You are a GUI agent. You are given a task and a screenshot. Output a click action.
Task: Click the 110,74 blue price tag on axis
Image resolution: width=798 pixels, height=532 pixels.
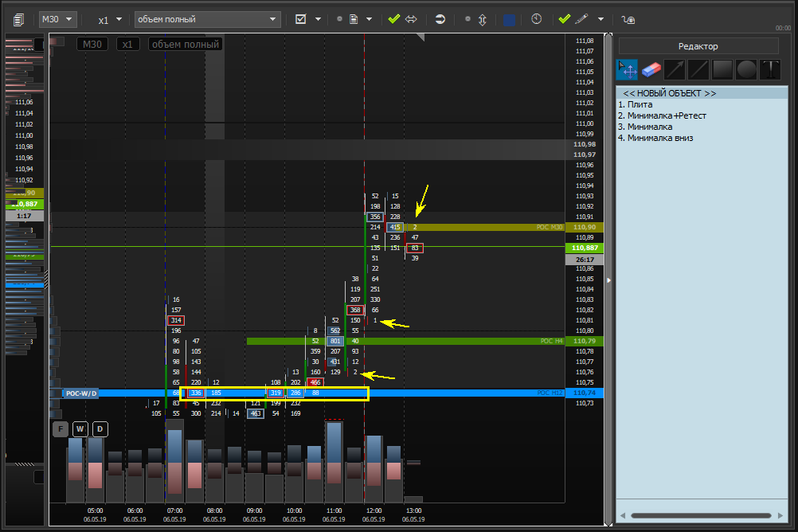(585, 393)
